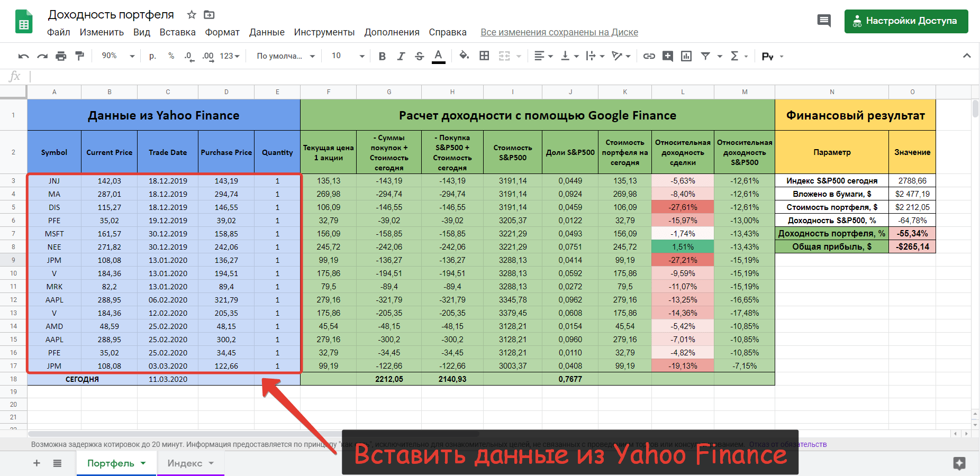Open the fill color bucket
Viewport: 980px width, 476px height.
464,56
